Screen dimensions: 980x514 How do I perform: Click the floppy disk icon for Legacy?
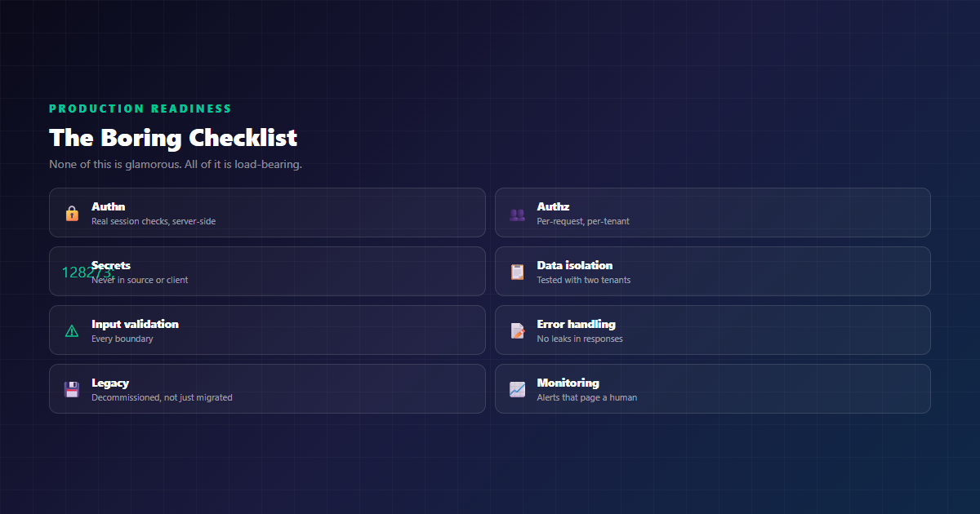(72, 389)
